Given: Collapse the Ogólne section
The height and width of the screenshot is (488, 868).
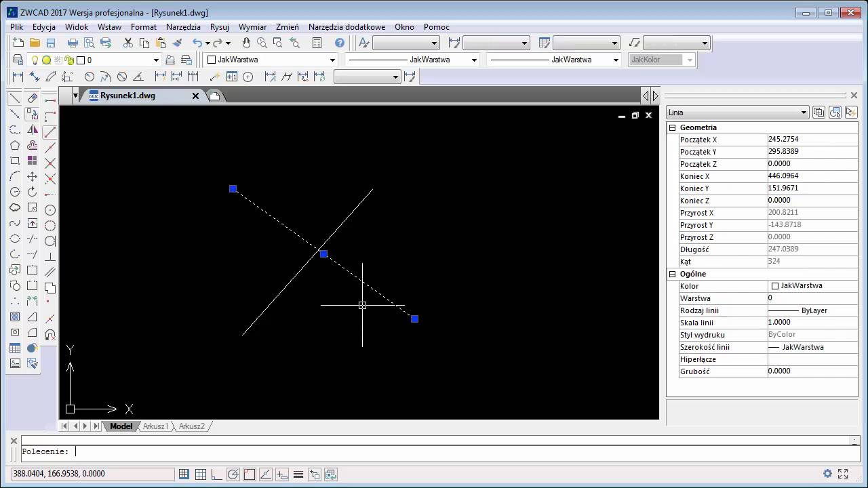Looking at the screenshot, I should point(673,274).
